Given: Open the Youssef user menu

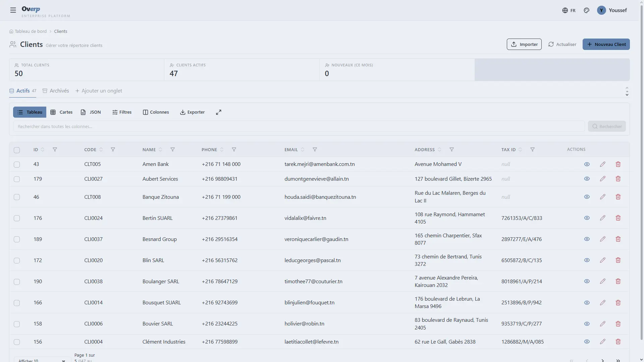Looking at the screenshot, I should 612,10.
